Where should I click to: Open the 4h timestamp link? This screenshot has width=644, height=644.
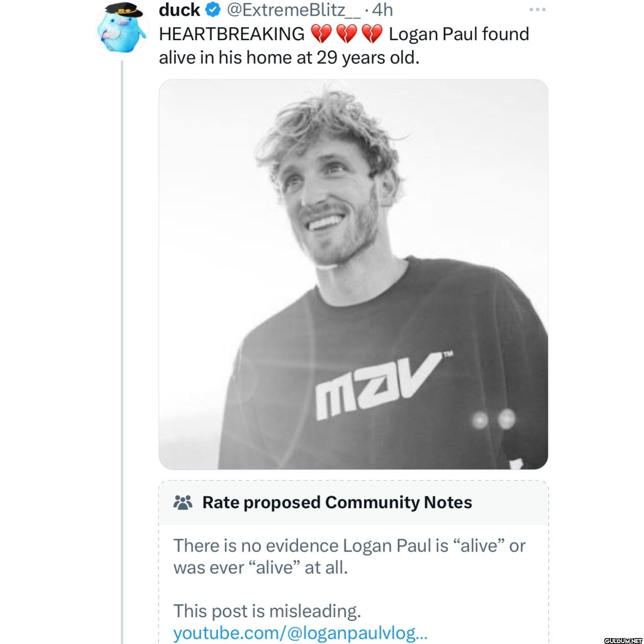382,10
